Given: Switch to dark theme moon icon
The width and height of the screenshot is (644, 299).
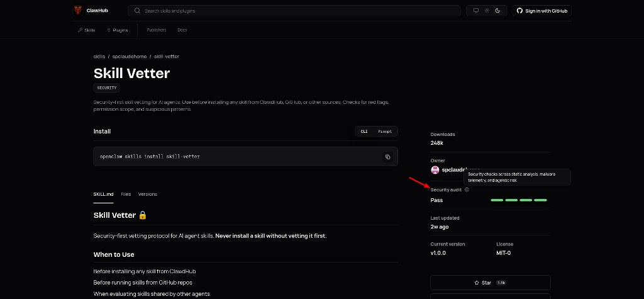Looking at the screenshot, I should pyautogui.click(x=497, y=11).
